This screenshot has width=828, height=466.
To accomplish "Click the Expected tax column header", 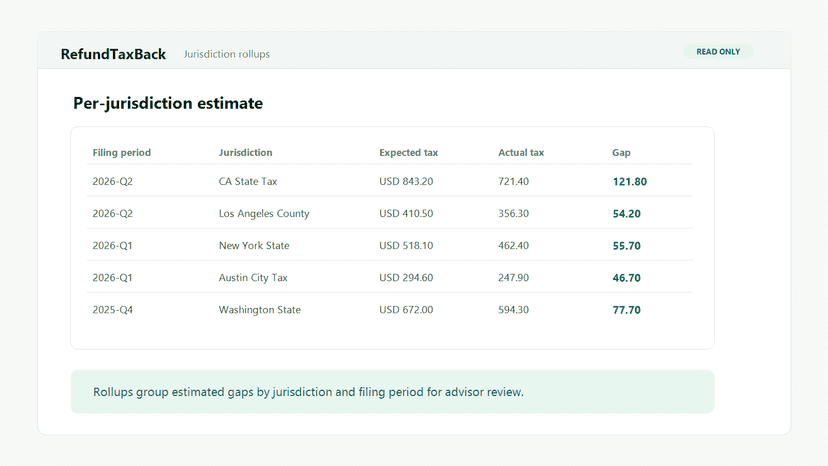I will point(408,152).
